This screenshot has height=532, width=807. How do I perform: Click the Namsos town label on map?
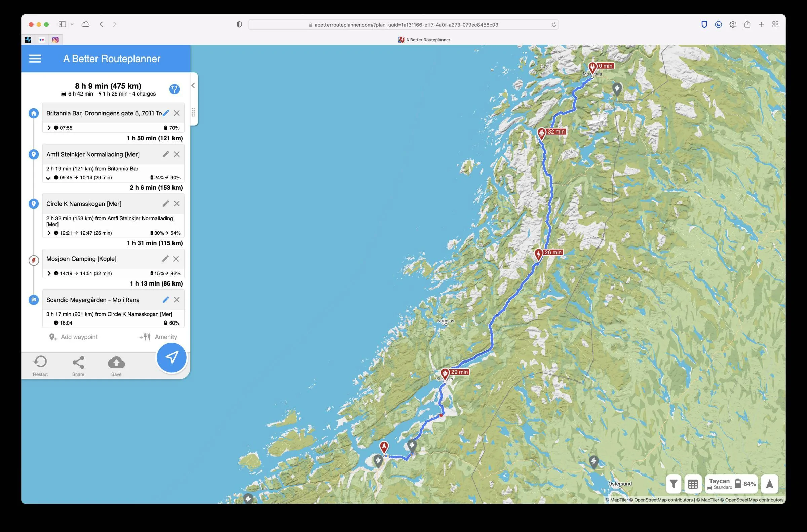(446, 321)
